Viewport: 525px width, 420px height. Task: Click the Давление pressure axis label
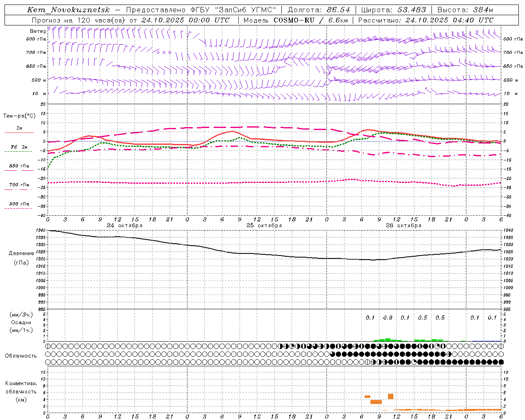coord(21,253)
